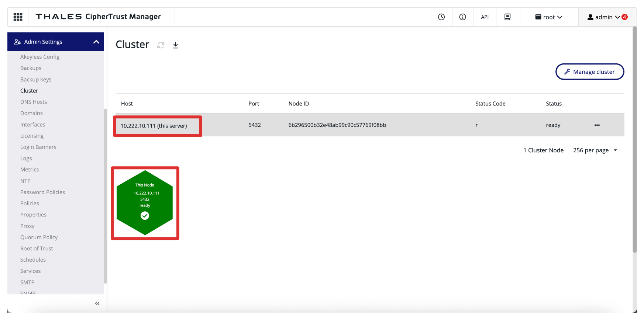Open the root domain dropdown
The height and width of the screenshot is (320, 644).
pyautogui.click(x=549, y=17)
